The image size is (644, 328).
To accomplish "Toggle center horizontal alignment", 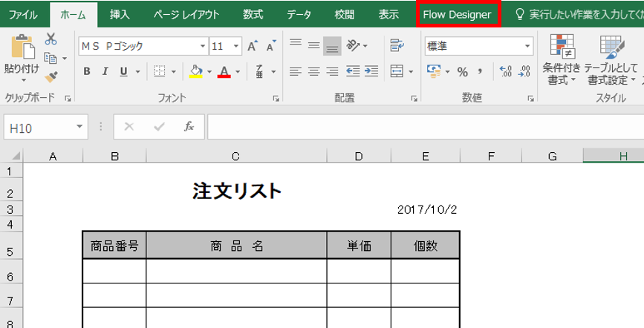I will coord(313,71).
